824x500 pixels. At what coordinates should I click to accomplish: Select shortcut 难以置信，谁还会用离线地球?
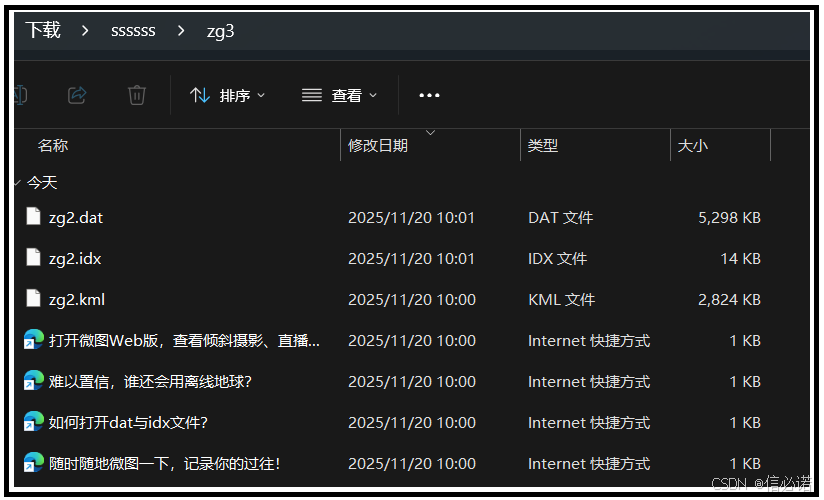pos(150,382)
